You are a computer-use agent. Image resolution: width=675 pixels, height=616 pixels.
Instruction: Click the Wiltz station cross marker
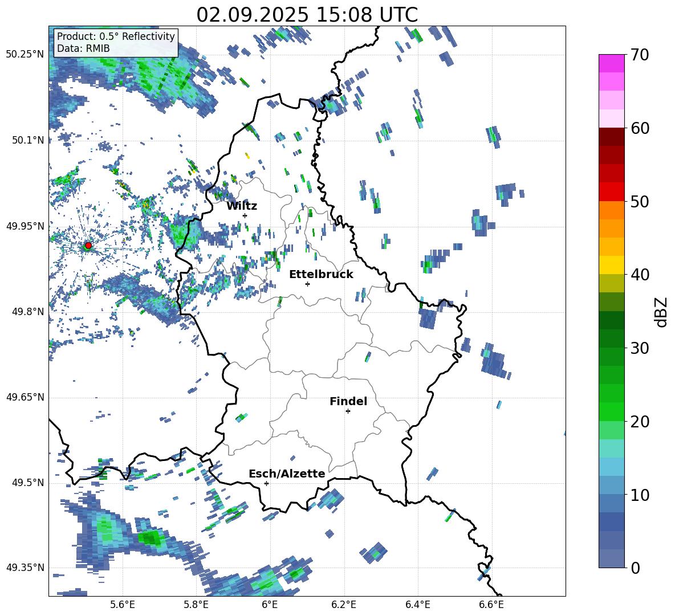pos(245,215)
